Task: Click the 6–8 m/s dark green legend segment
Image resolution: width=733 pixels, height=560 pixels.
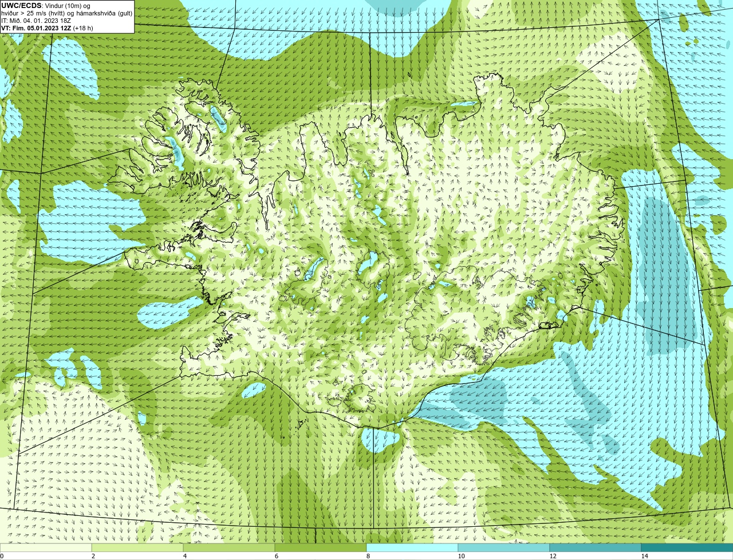Action: [321, 547]
